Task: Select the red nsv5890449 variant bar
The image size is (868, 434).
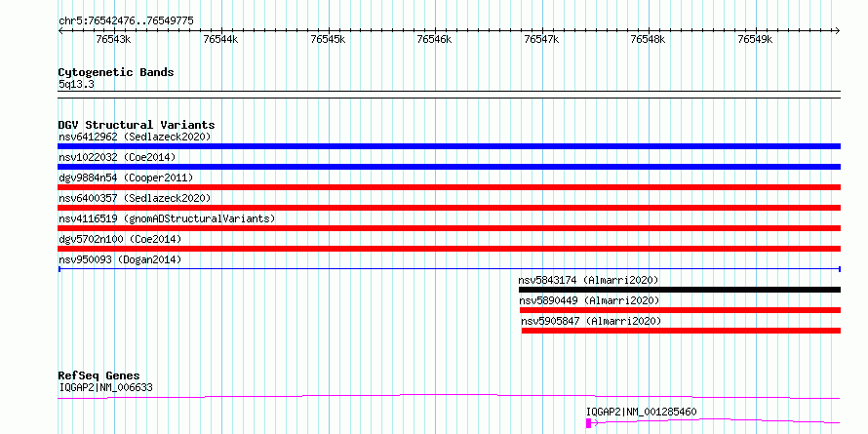Action: coord(680,310)
